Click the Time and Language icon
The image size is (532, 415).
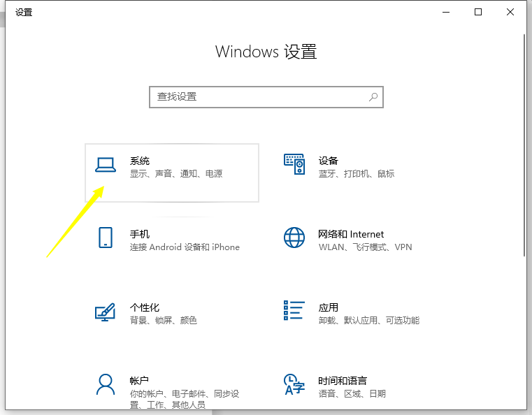tap(294, 384)
